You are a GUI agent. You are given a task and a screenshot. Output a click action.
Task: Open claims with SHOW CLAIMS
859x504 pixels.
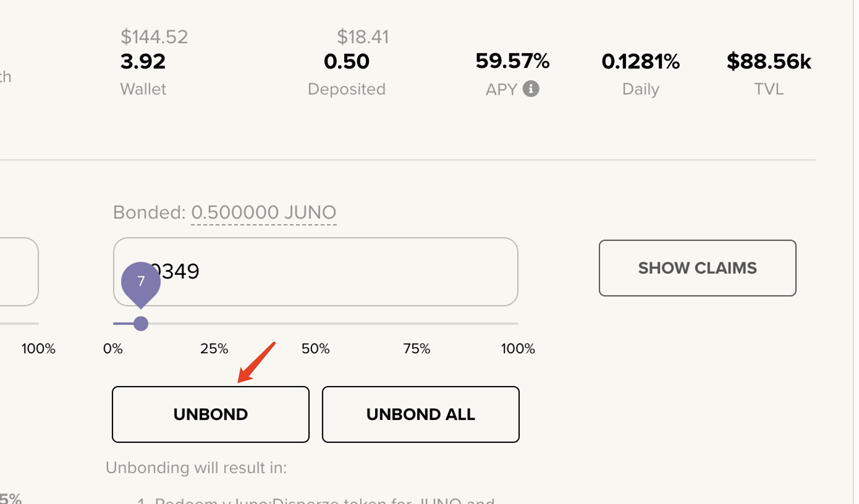click(x=697, y=268)
